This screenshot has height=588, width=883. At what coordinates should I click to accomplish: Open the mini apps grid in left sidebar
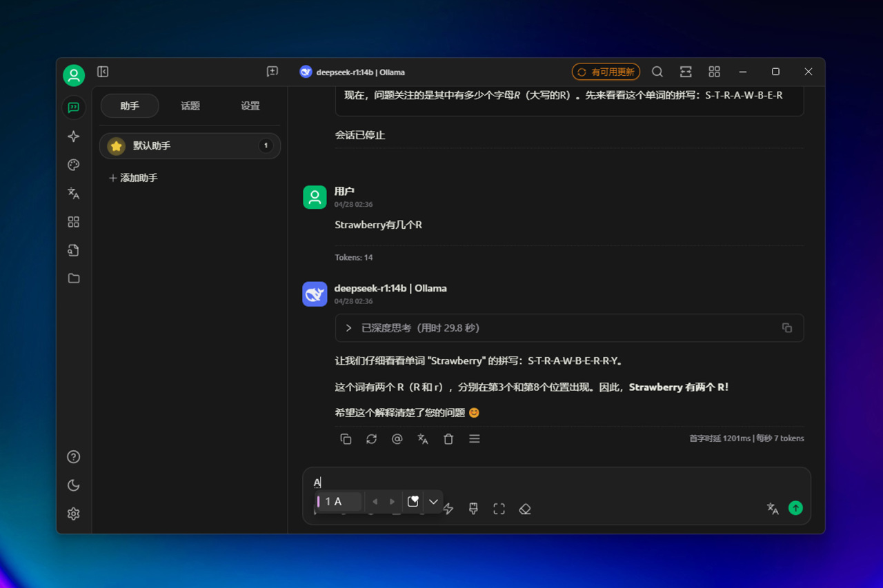74,222
